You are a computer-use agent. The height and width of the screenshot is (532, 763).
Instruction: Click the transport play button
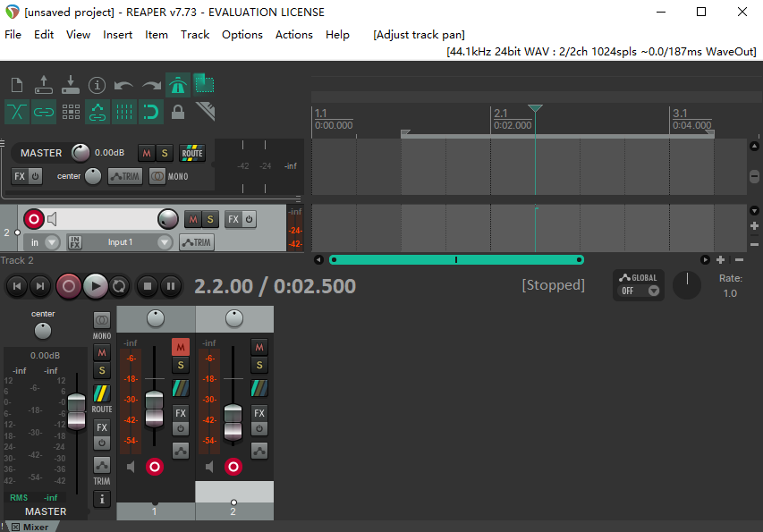[96, 286]
